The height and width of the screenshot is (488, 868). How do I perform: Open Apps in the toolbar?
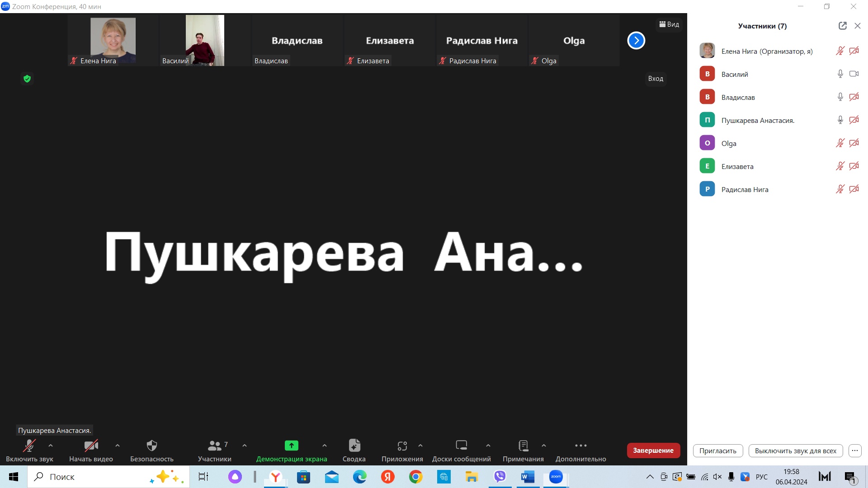[x=402, y=446]
